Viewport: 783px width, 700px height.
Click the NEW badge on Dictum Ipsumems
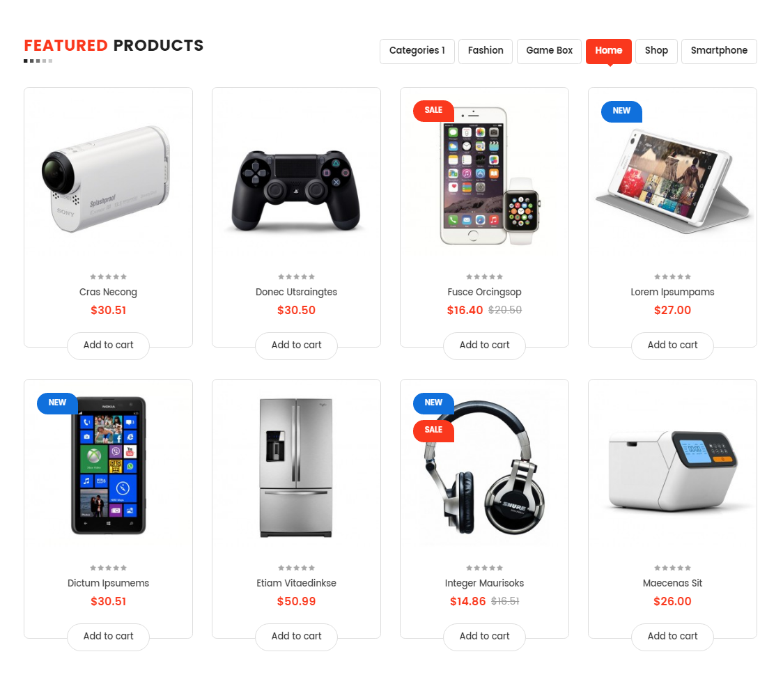coord(57,403)
